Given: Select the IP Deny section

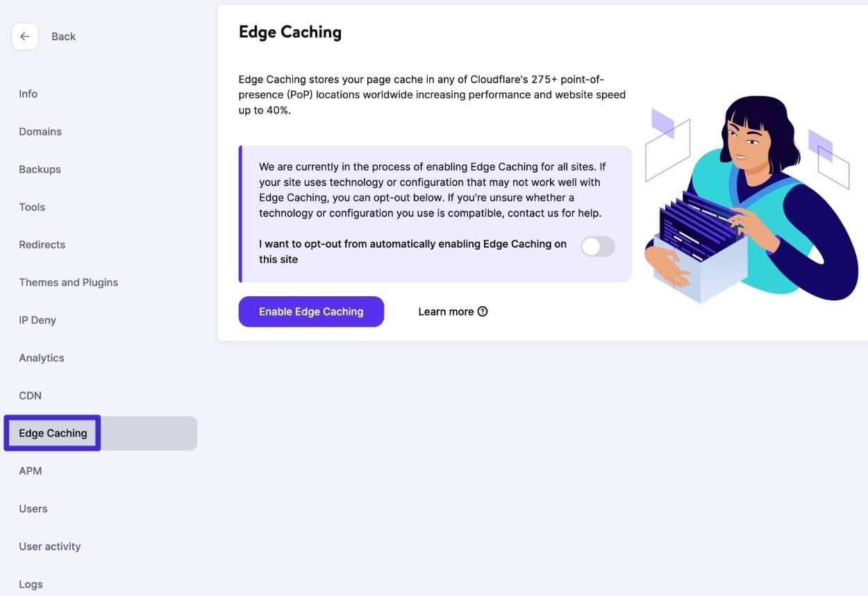Looking at the screenshot, I should [x=37, y=320].
